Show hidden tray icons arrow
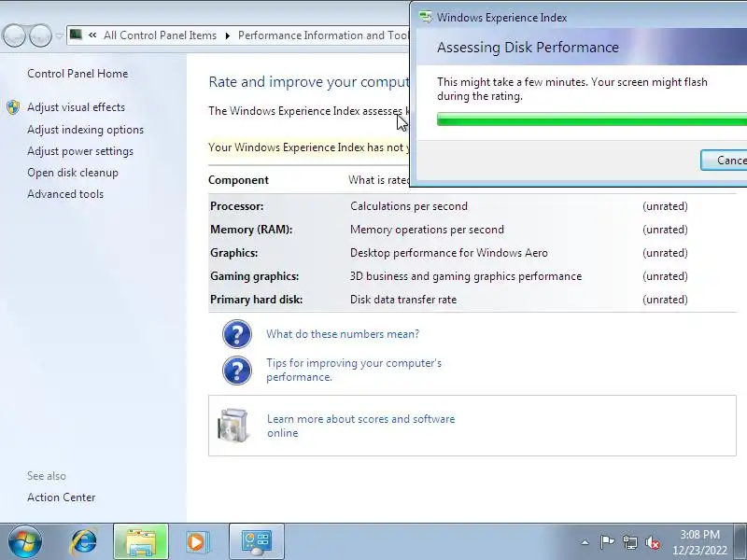 point(585,542)
